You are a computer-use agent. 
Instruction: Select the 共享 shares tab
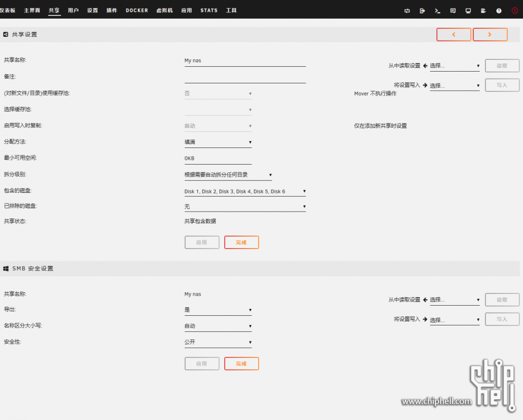[54, 10]
